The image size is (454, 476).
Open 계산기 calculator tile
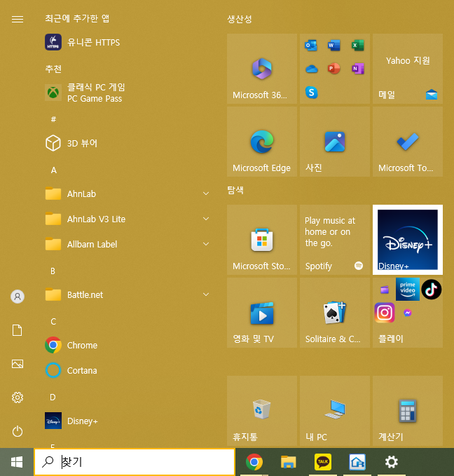point(408,411)
